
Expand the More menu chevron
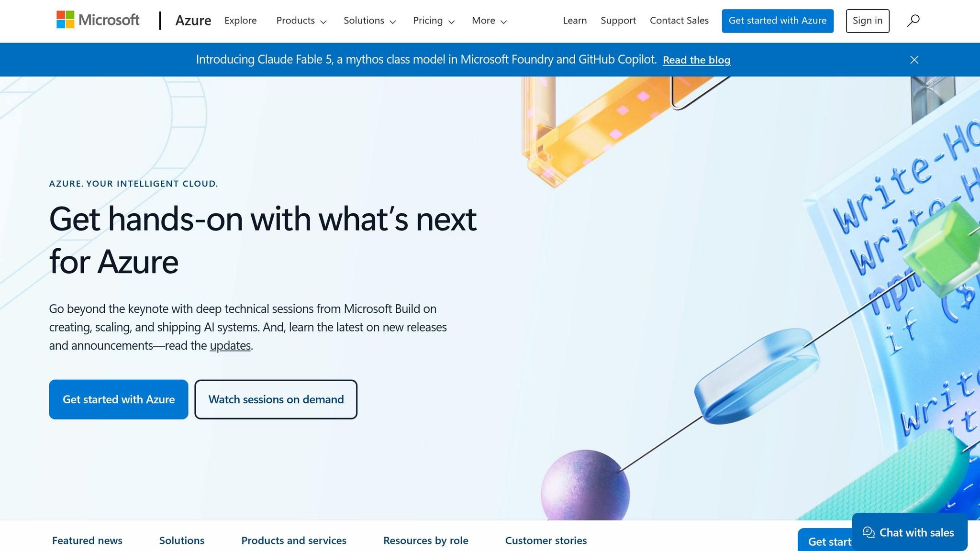(x=503, y=22)
